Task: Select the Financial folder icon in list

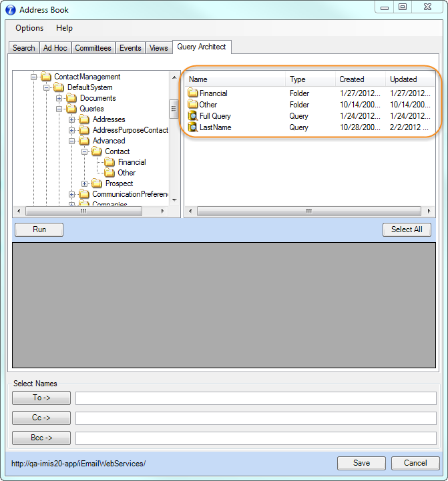Action: coord(193,93)
